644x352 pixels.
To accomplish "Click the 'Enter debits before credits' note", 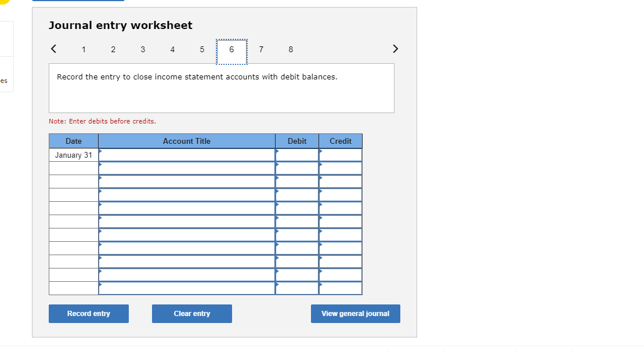I will pos(102,121).
